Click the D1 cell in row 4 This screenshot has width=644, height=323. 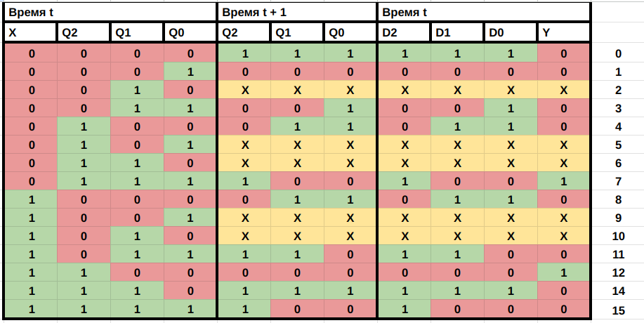(x=456, y=126)
